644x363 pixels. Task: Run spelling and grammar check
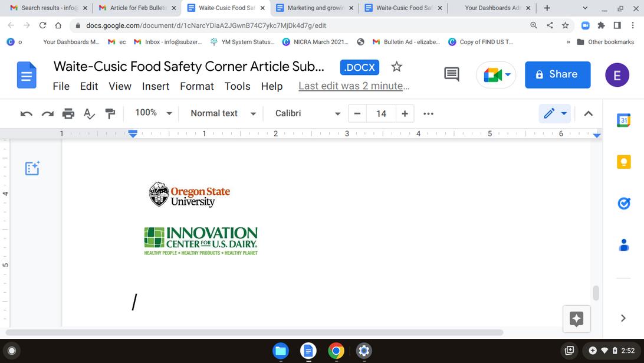point(89,114)
